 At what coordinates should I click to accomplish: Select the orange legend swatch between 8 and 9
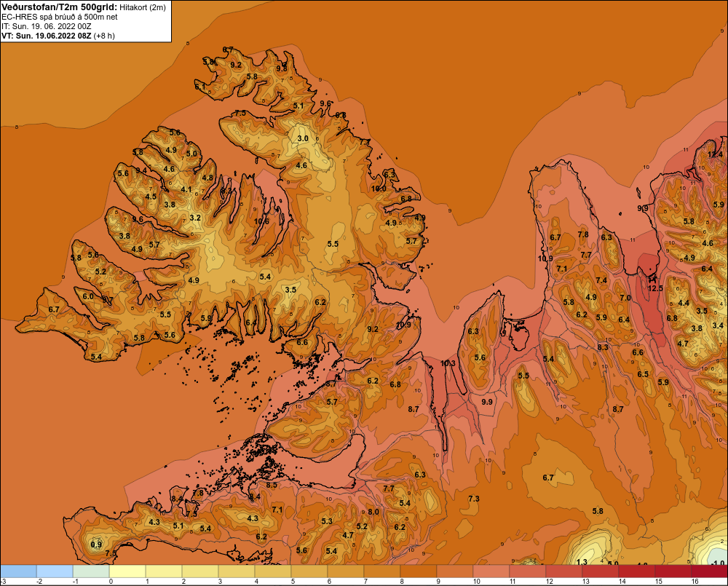[419, 571]
